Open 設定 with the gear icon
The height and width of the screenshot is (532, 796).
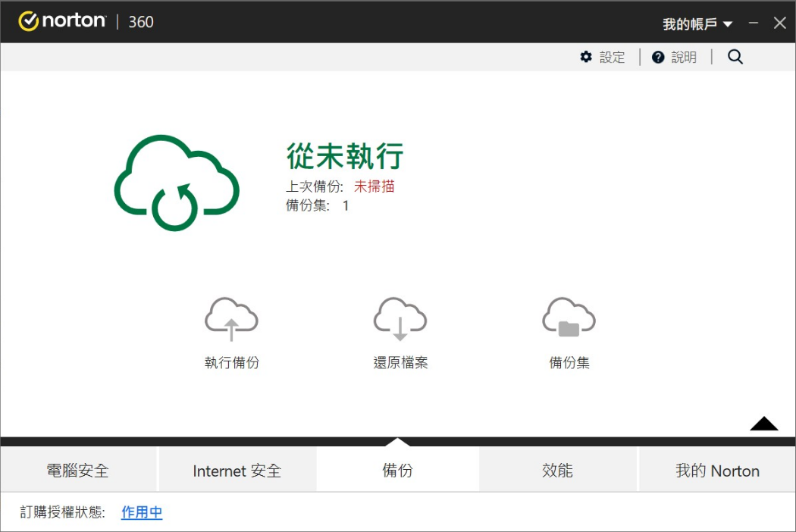click(x=603, y=57)
